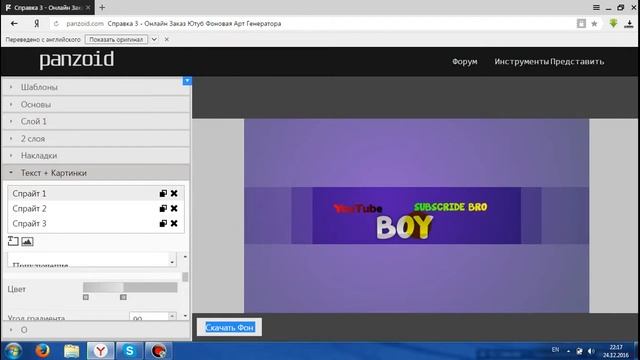Click Показать оригинал in translation bar
The image size is (640, 360).
(116, 40)
